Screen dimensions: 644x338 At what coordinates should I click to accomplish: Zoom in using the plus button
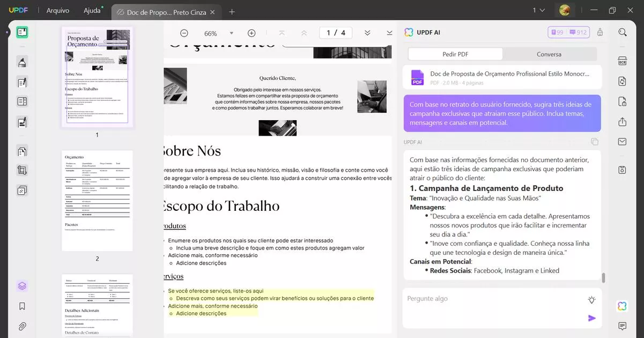pos(251,33)
